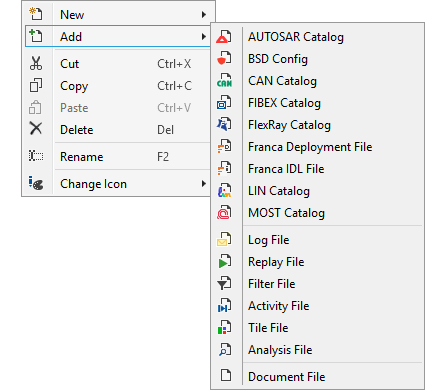Click the BSD Config shield icon
The image size is (425, 390).
[224, 58]
